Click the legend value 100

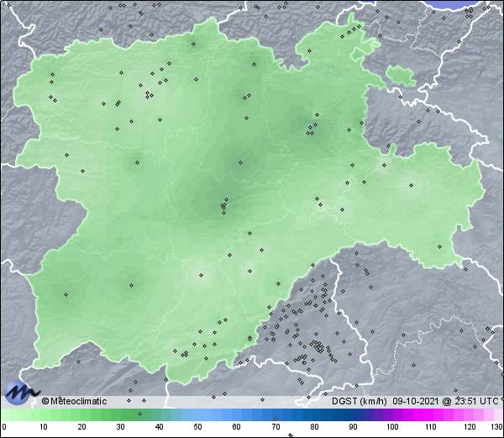point(392,427)
